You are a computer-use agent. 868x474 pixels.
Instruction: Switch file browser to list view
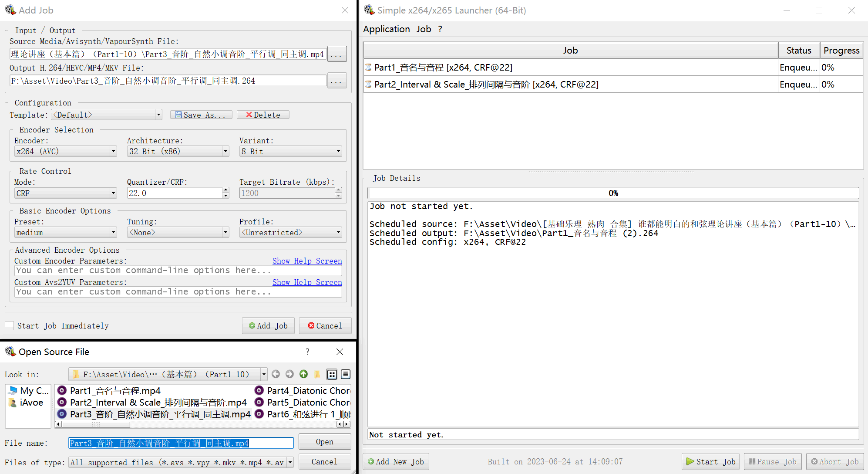pos(332,374)
